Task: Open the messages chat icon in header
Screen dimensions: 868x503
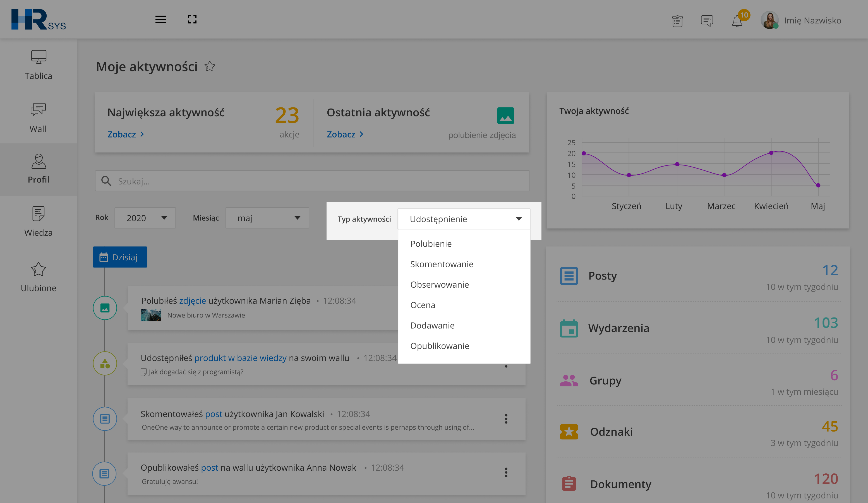Action: (707, 21)
